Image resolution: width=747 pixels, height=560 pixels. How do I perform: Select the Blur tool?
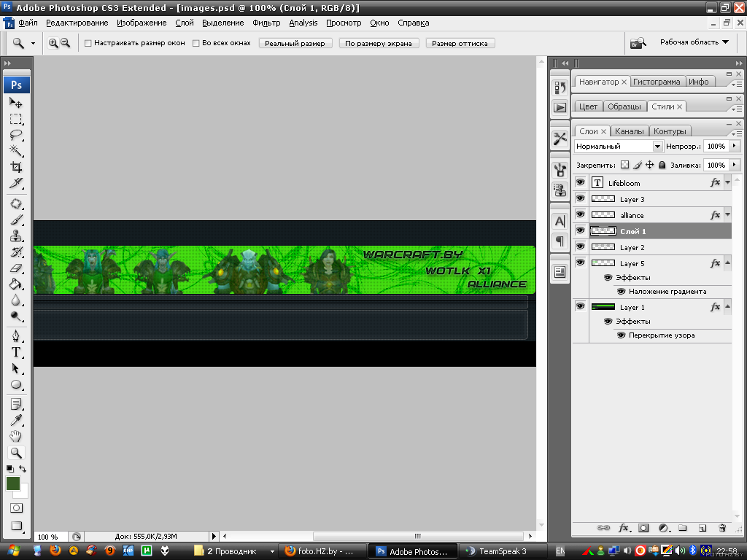[x=16, y=301]
